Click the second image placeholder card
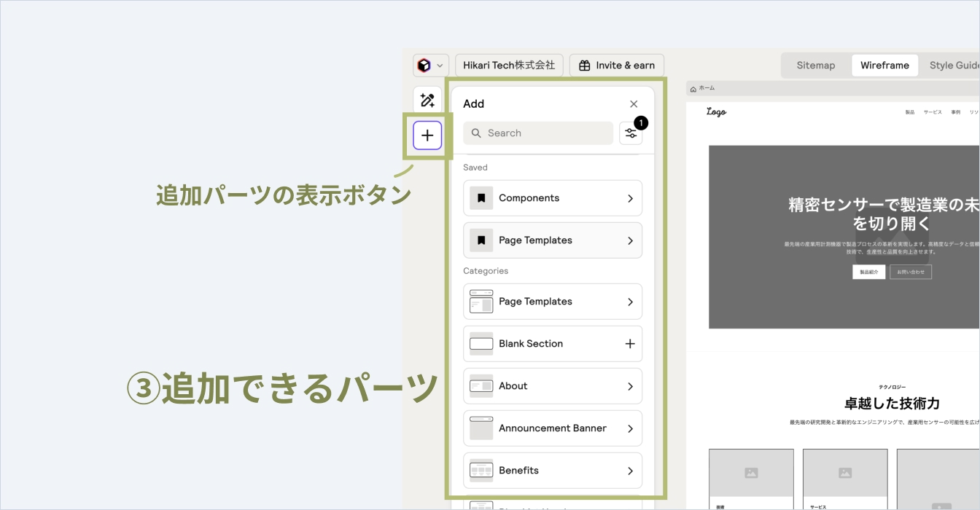Screen dimensions: 980x510 point(845,473)
